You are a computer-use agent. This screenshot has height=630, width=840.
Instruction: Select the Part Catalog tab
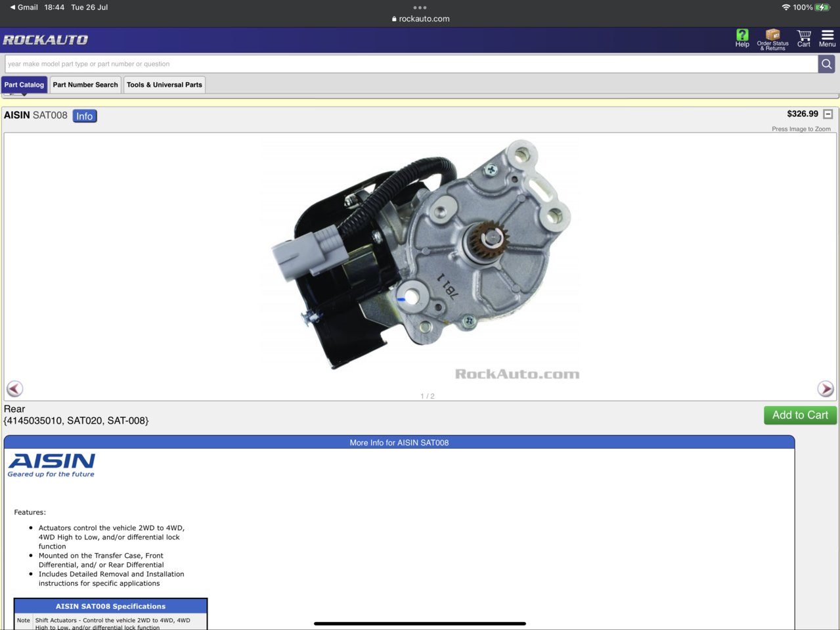[x=24, y=85]
